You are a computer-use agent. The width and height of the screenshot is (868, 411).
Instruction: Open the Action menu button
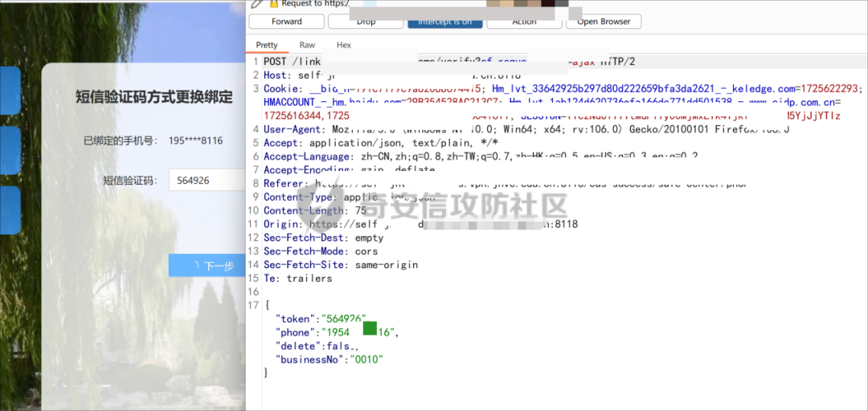[524, 22]
